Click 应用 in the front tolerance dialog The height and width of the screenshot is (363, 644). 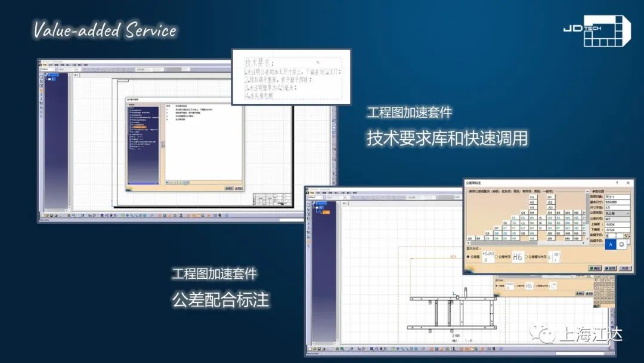tap(610, 268)
